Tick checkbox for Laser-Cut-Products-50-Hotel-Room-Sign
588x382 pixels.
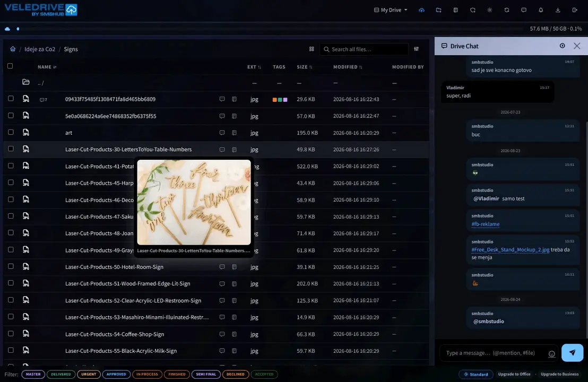click(x=11, y=266)
